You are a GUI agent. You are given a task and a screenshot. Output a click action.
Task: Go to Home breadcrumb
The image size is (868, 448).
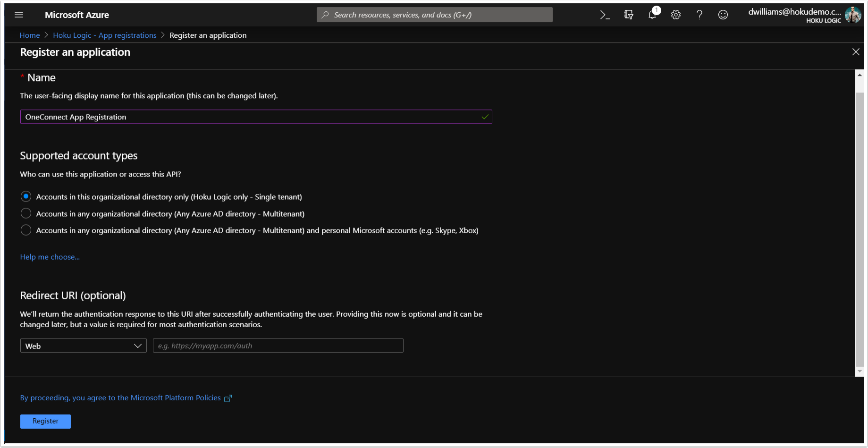[x=30, y=35]
